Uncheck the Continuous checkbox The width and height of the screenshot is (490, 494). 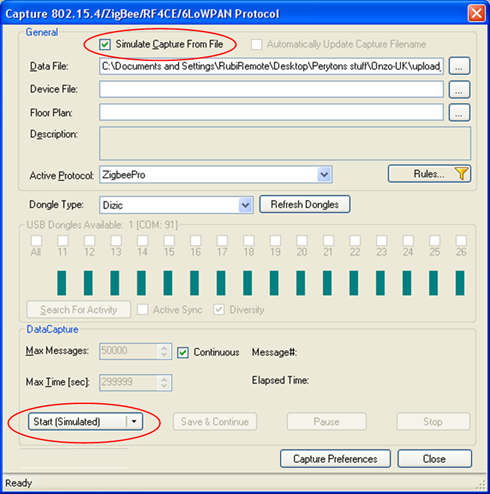pyautogui.click(x=183, y=352)
